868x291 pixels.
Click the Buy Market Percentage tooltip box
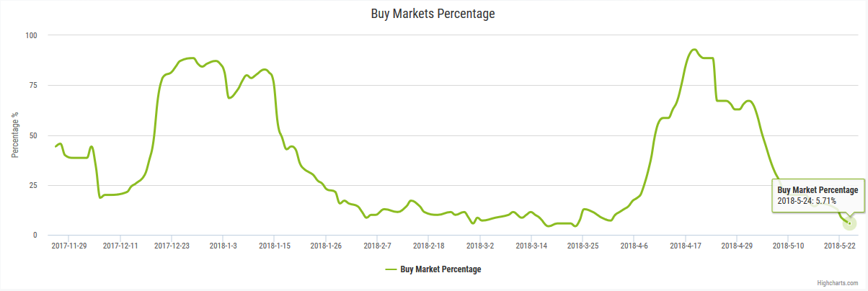[x=818, y=195]
